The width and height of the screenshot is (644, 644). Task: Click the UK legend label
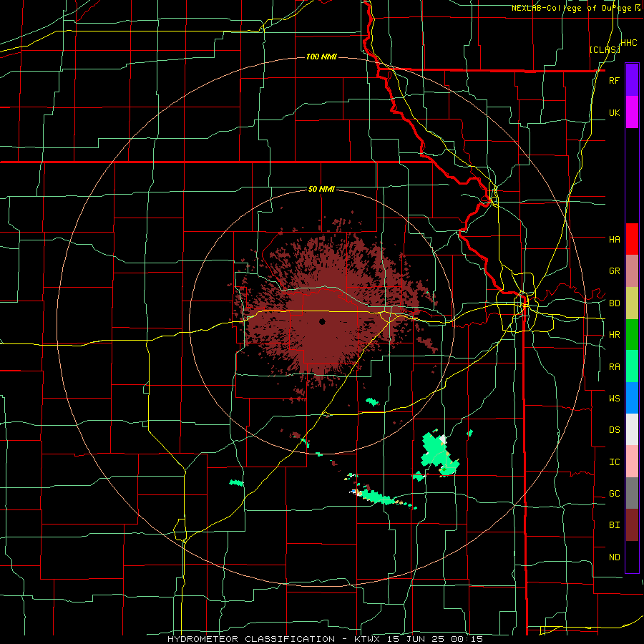coord(615,112)
